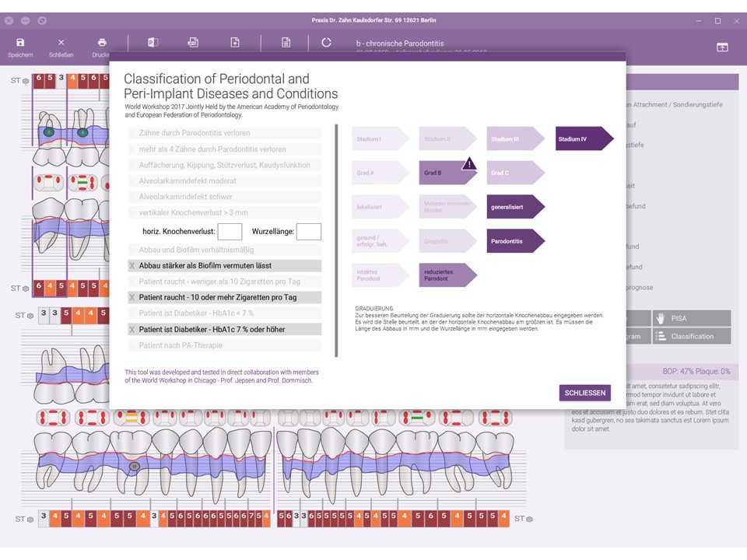Uncheck 'Patient raucht - 10 oder mehr Zigaretten'
This screenshot has width=747, height=560.
pyautogui.click(x=132, y=298)
